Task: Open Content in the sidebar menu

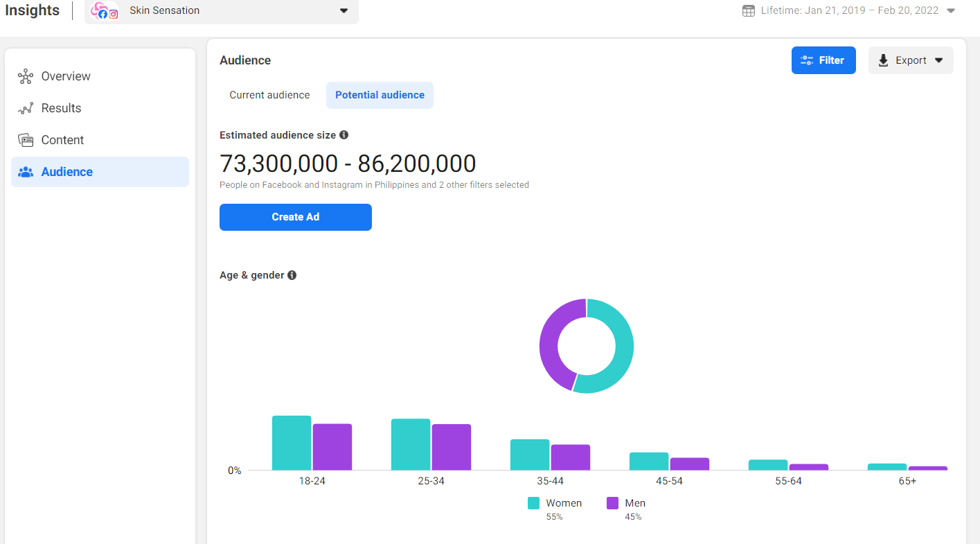Action: (x=100, y=140)
